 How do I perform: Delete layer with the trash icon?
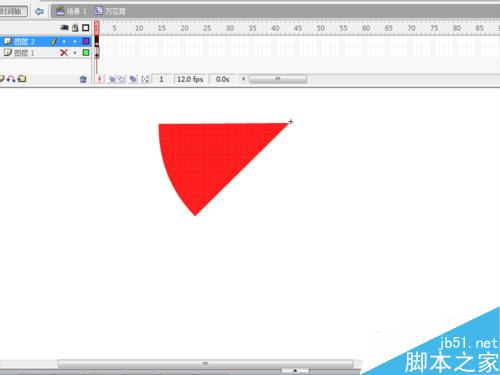click(83, 79)
